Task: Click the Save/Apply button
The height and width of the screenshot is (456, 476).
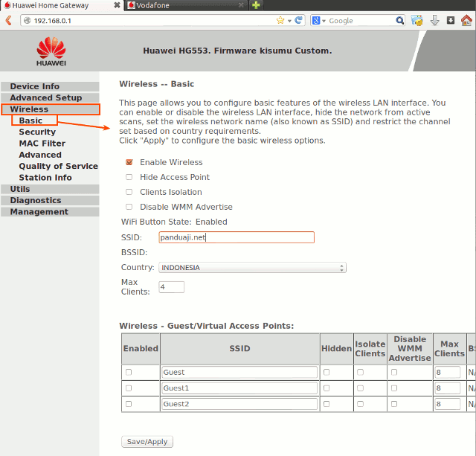Action: pyautogui.click(x=147, y=442)
